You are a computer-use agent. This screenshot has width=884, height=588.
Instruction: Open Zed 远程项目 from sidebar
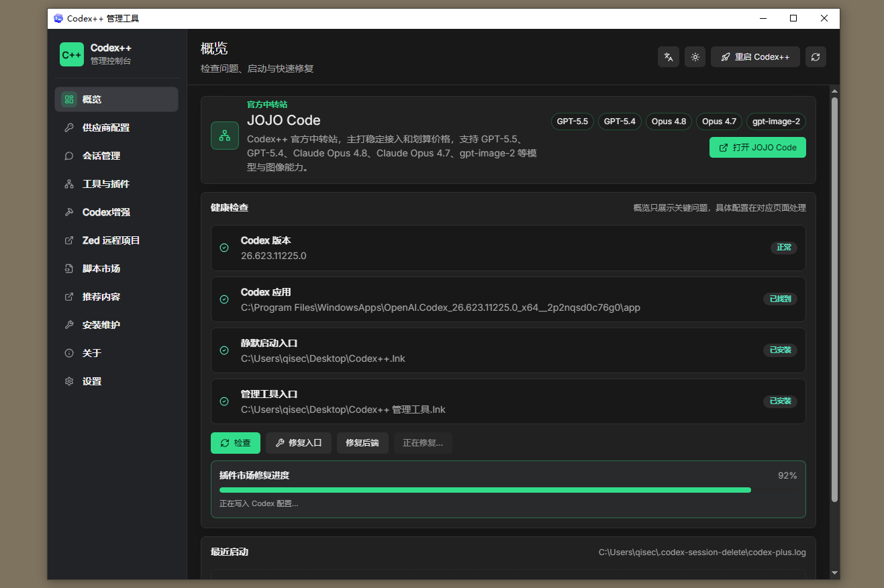point(116,240)
